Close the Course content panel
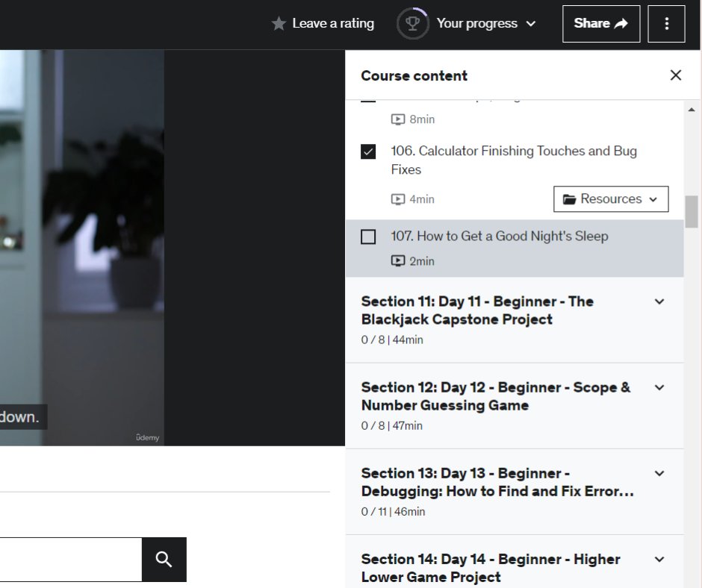The width and height of the screenshot is (702, 588). pos(676,75)
